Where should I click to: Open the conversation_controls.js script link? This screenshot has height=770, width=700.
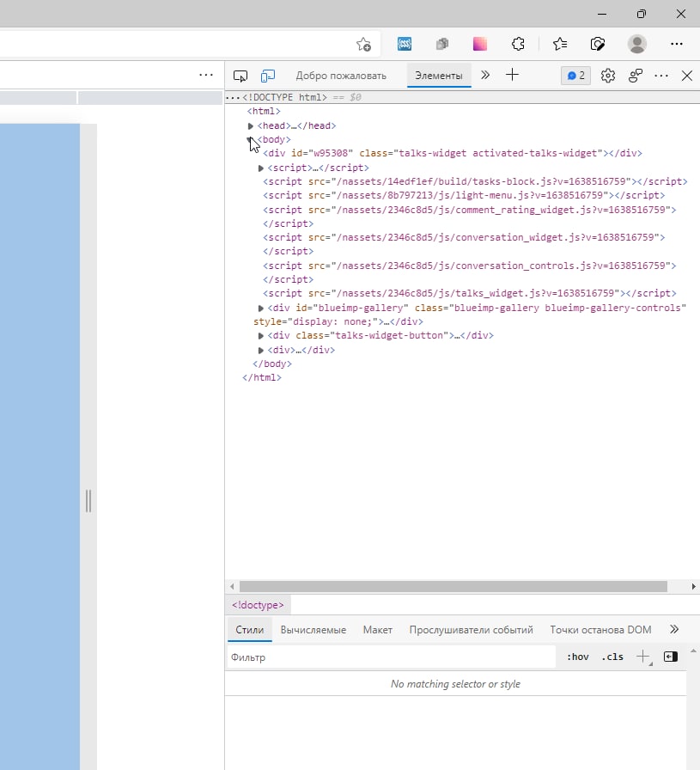click(501, 266)
